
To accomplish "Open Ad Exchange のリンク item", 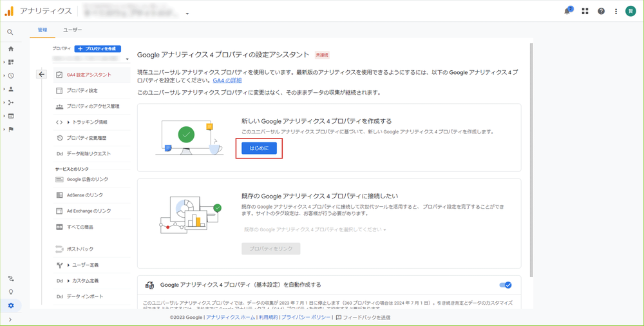I will click(91, 211).
